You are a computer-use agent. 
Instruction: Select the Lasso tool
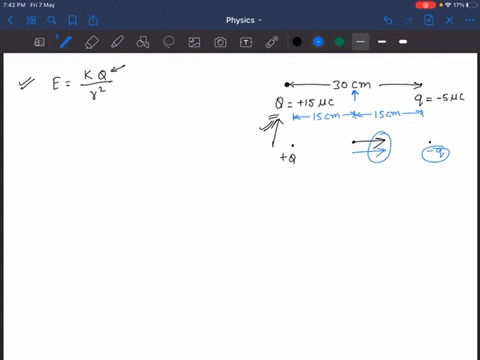169,42
